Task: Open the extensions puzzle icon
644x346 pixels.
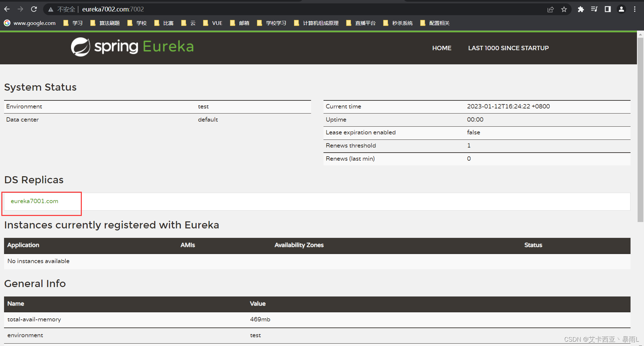Action: pos(581,9)
